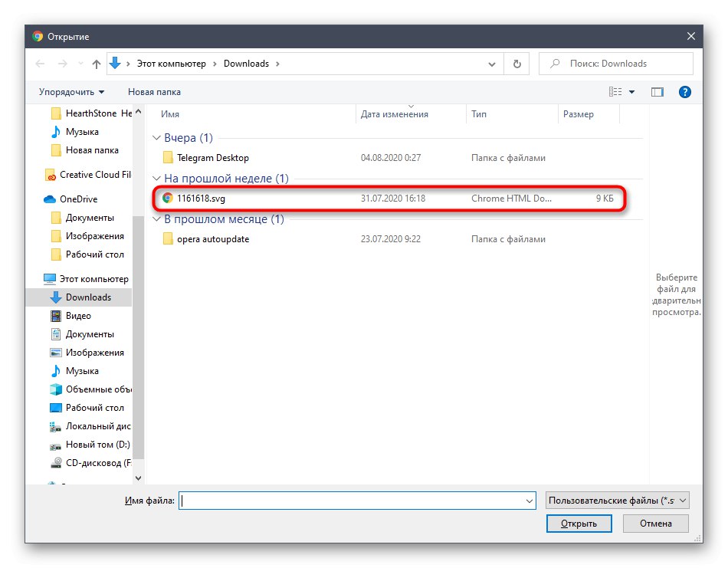Click the Chrome icon of 1161618.svg

click(x=168, y=199)
